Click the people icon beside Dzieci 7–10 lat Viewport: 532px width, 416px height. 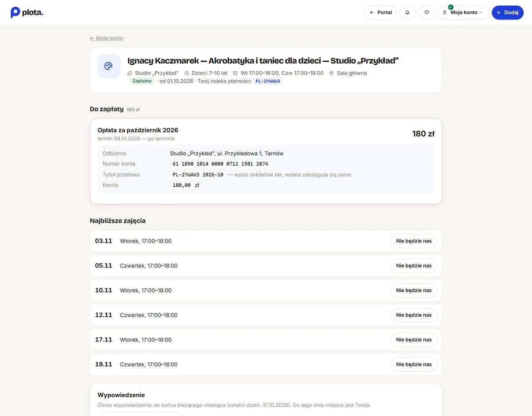click(187, 73)
